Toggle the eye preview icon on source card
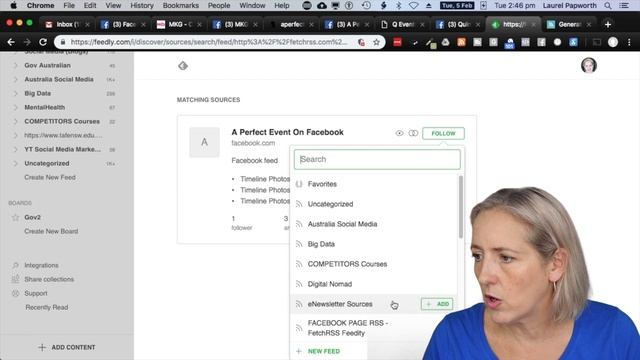Screen dimensions: 640x360 pos(399,133)
